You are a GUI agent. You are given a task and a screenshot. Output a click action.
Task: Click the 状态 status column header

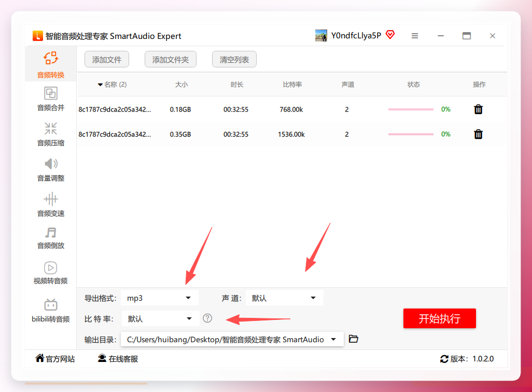[414, 85]
